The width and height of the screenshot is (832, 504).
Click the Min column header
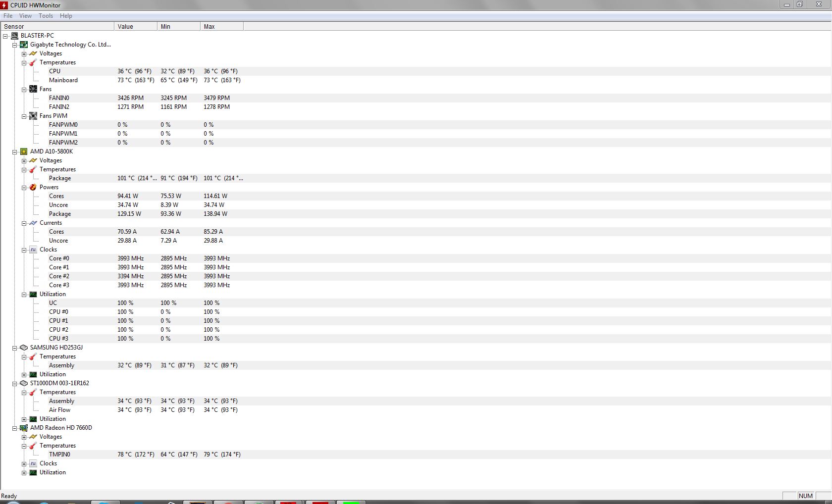tap(179, 27)
